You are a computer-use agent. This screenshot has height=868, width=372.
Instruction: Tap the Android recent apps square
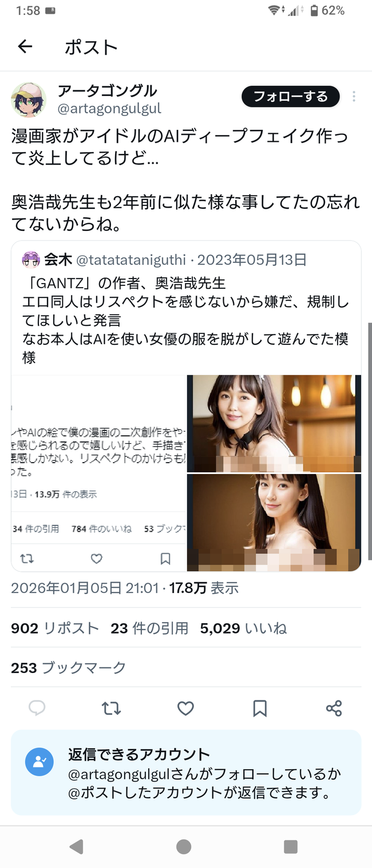[291, 846]
